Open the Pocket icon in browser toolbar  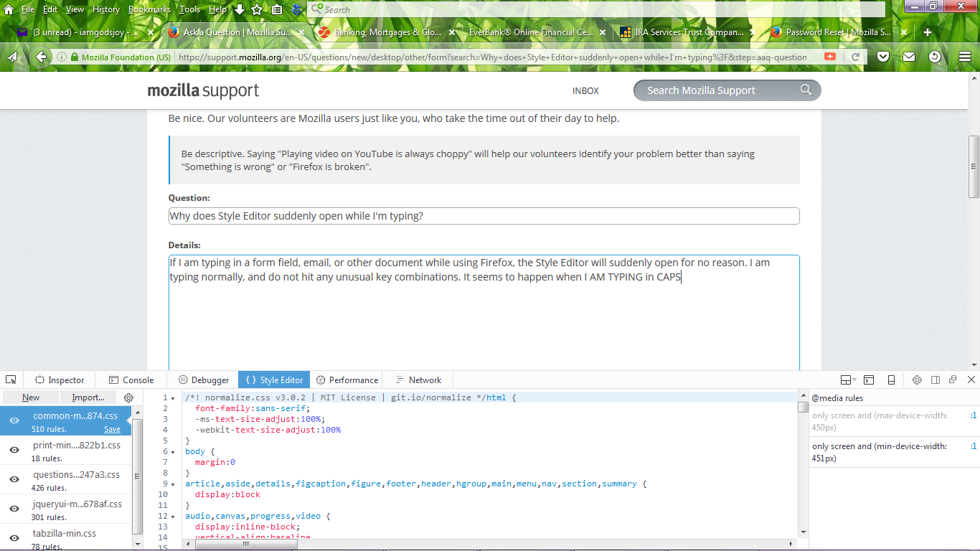(884, 57)
